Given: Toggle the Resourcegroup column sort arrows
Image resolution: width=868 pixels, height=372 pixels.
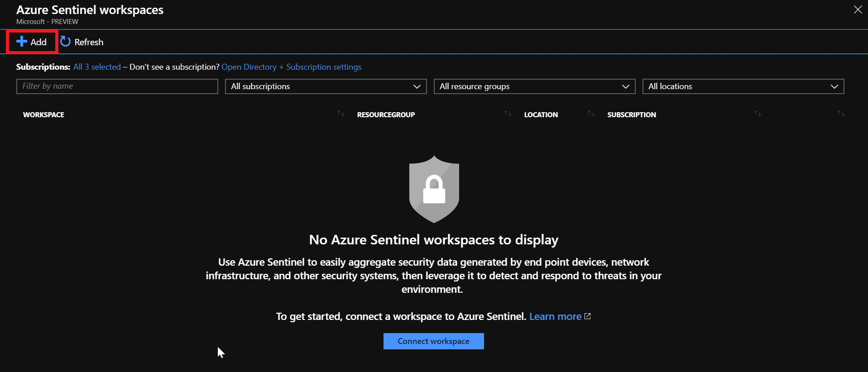Looking at the screenshot, I should (x=508, y=114).
